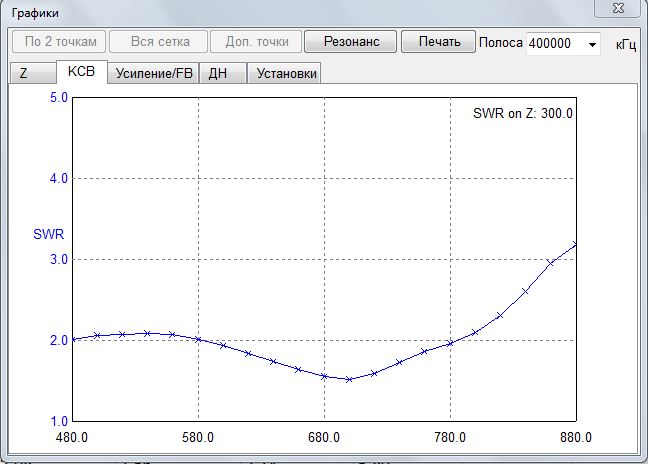648x464 pixels.
Task: Close the Графики window
Action: click(618, 8)
